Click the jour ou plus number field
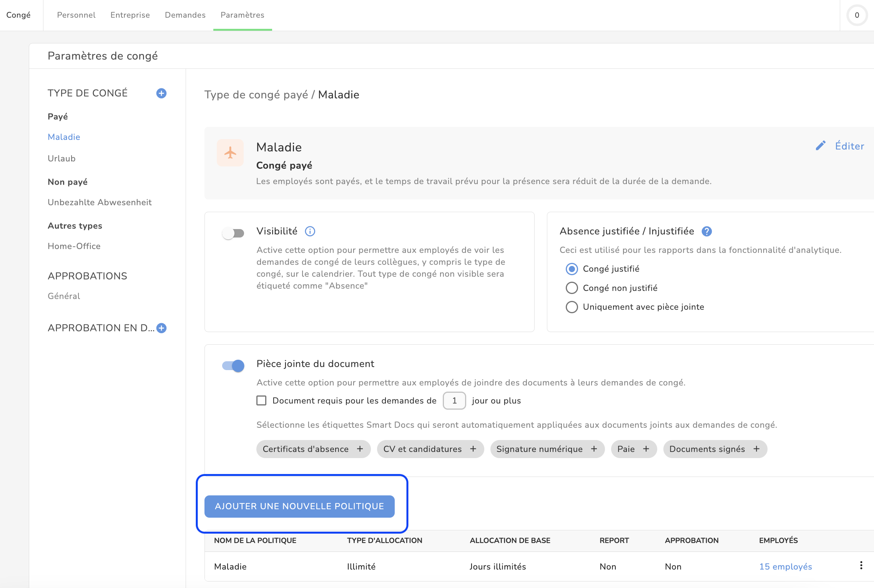 point(454,401)
